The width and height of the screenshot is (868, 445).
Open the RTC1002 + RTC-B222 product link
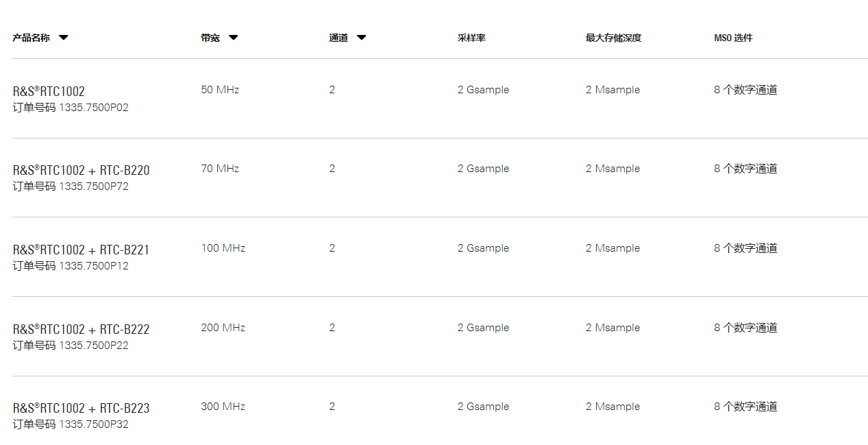[x=81, y=329]
